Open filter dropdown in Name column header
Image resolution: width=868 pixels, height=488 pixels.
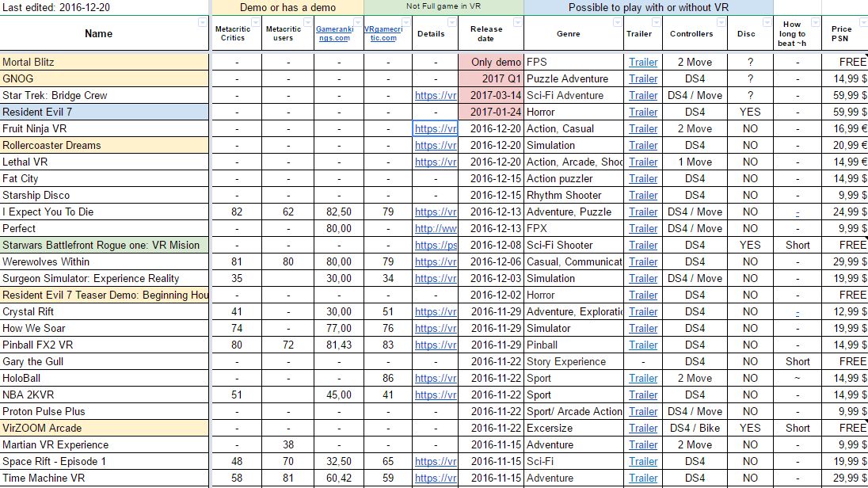202,23
